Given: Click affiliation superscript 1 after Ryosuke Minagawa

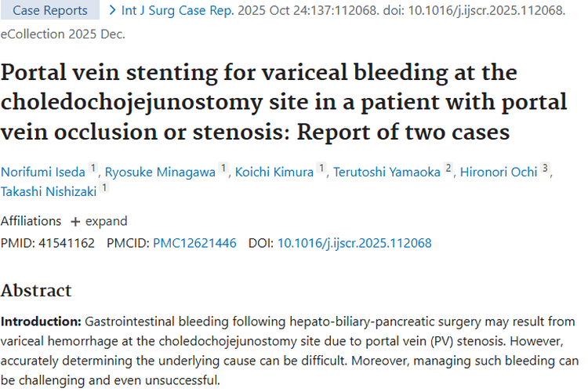Looking at the screenshot, I should point(223,169).
